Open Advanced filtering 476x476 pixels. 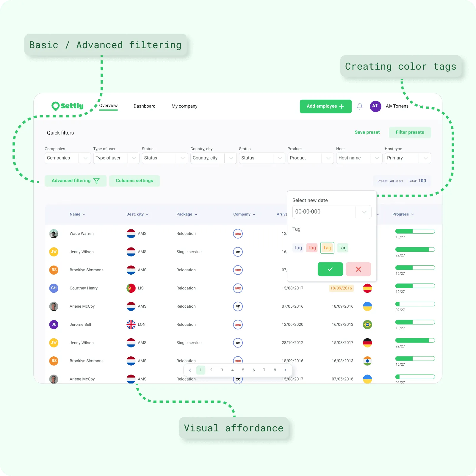tap(76, 181)
